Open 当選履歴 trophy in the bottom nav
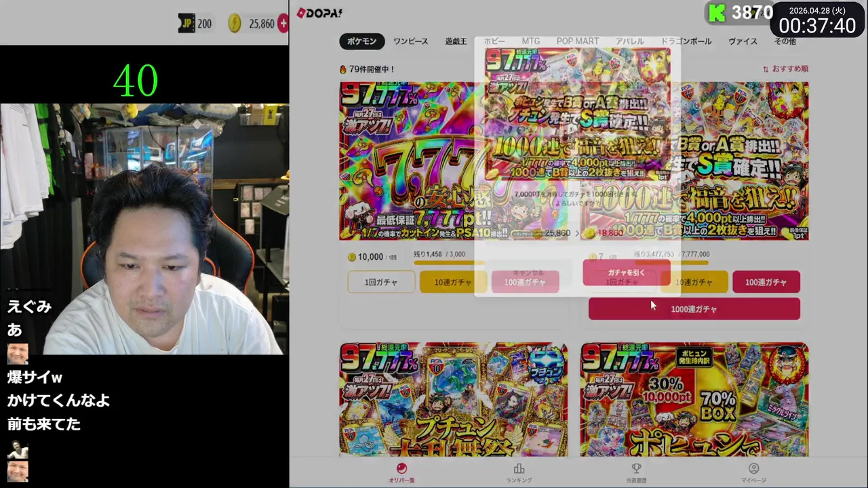 (636, 473)
